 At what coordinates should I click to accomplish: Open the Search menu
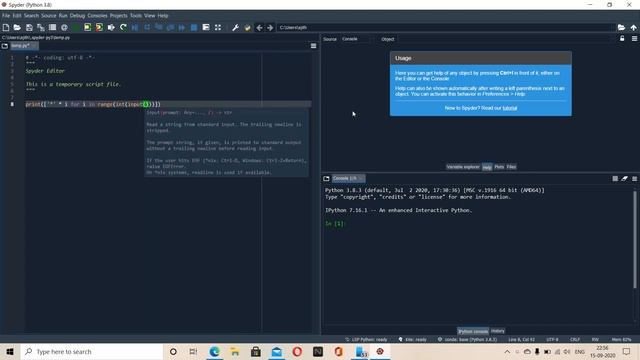tap(31, 16)
